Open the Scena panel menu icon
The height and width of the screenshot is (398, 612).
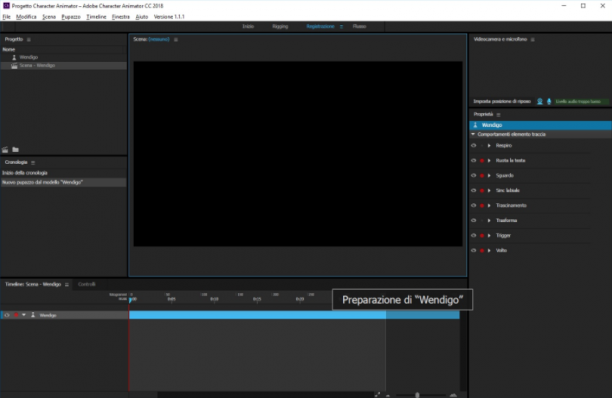tap(176, 39)
